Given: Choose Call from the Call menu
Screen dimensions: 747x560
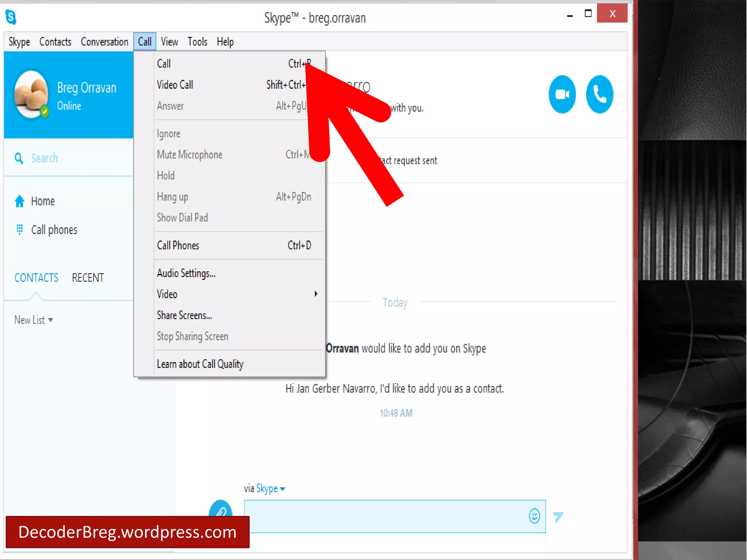Looking at the screenshot, I should point(230,63).
